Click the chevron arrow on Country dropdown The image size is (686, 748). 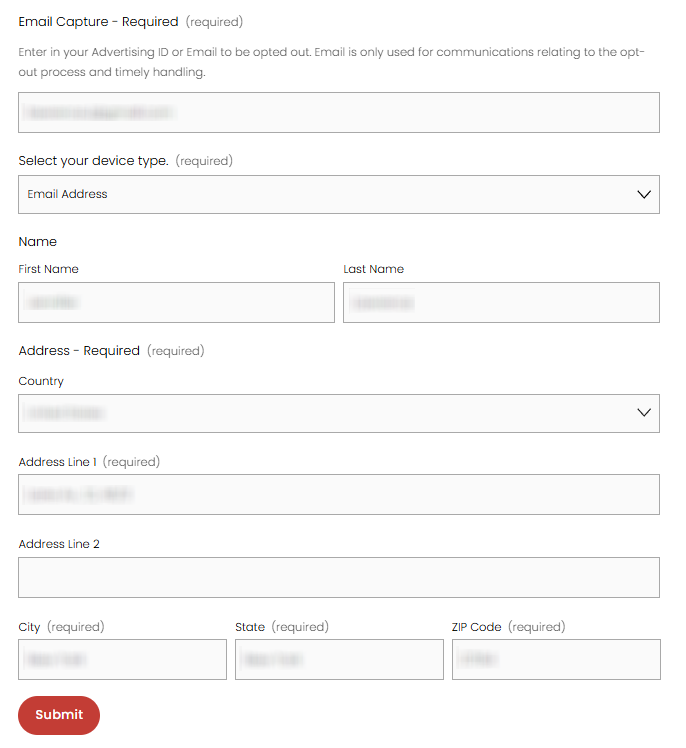click(x=644, y=413)
